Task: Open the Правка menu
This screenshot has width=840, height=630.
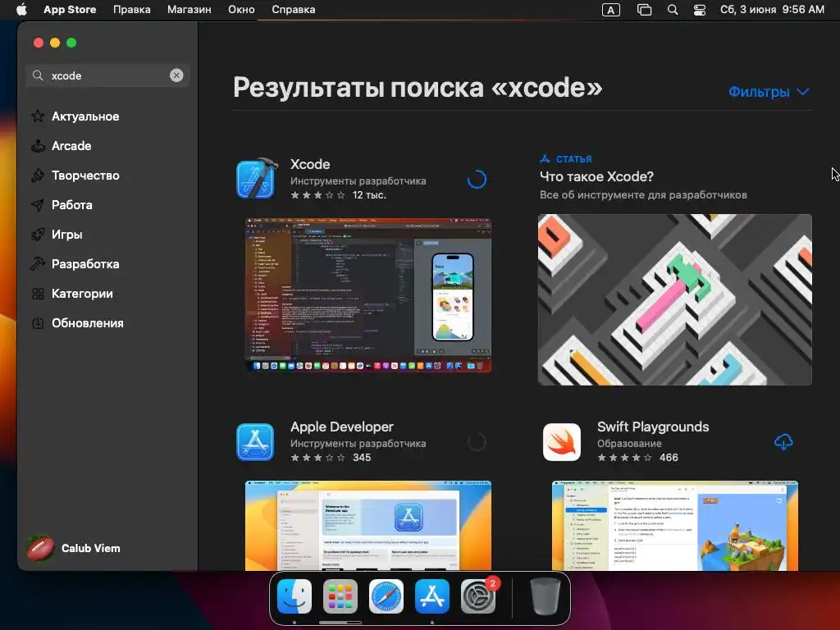Action: coord(132,10)
